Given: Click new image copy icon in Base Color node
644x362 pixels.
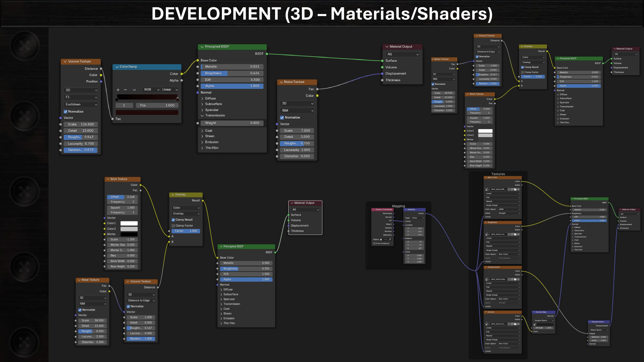Looking at the screenshot, I should 512,189.
